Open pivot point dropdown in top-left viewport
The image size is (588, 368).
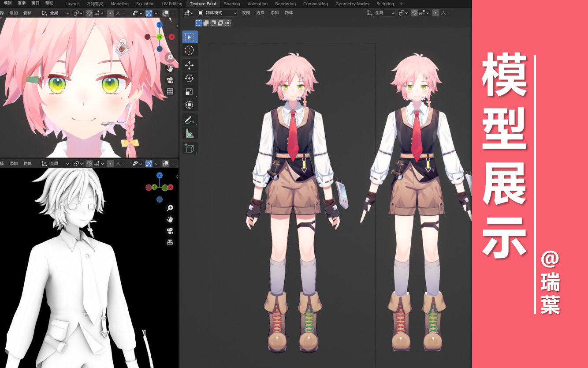(78, 13)
